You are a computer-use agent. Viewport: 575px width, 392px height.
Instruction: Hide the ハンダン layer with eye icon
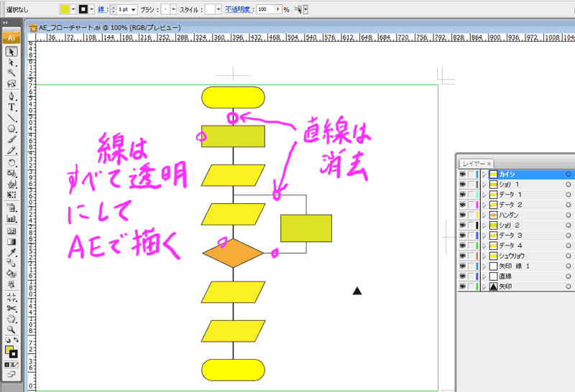click(x=462, y=215)
